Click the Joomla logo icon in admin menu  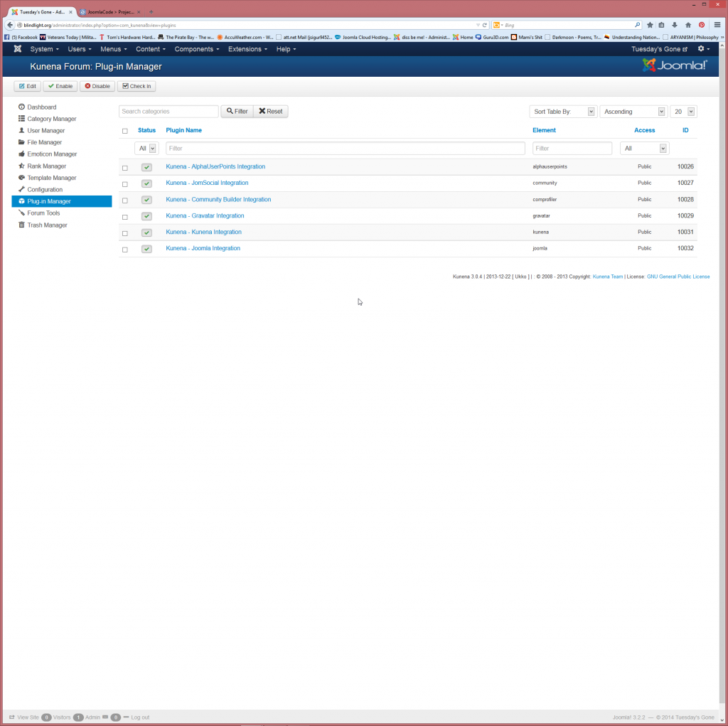(x=18, y=49)
